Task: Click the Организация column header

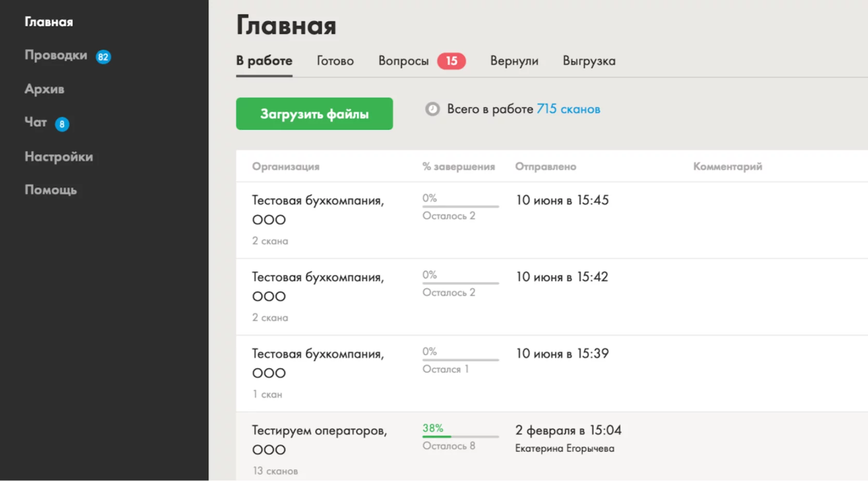Action: point(286,166)
